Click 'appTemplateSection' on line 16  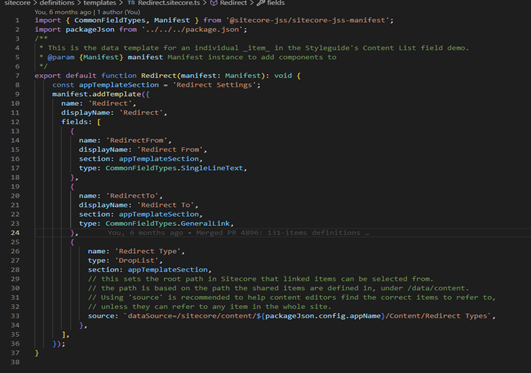(x=159, y=159)
